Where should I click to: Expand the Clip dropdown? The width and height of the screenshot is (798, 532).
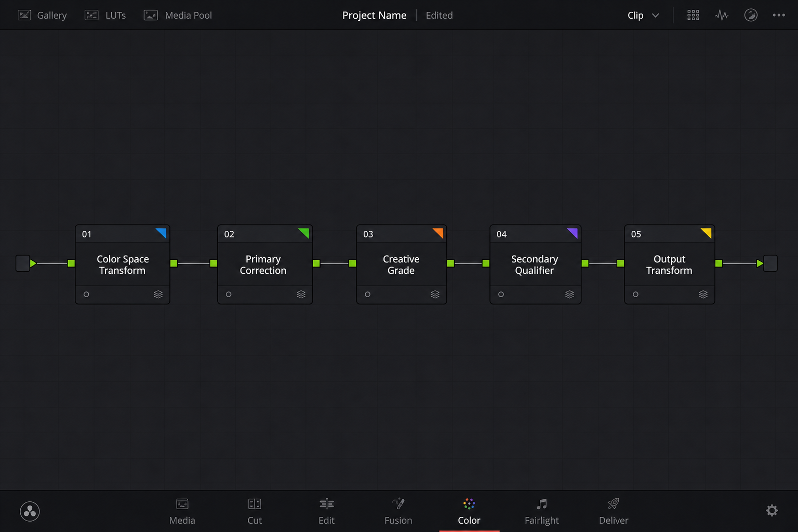coord(643,15)
